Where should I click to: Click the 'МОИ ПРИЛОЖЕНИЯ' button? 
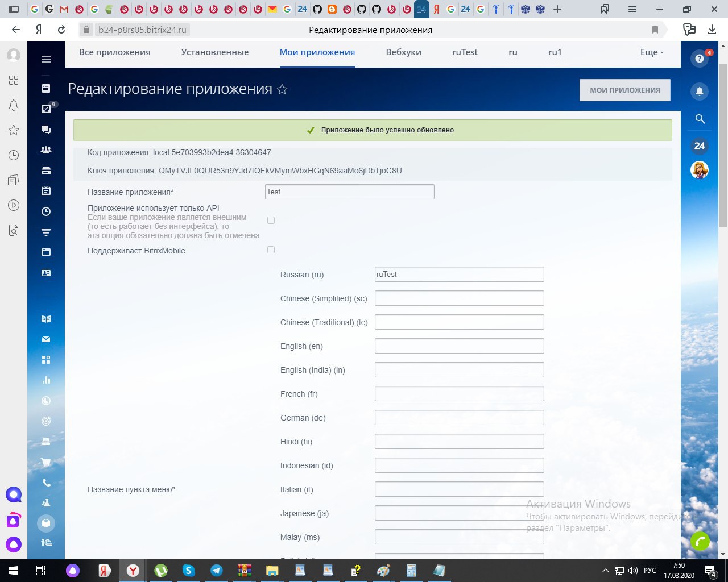click(x=625, y=90)
